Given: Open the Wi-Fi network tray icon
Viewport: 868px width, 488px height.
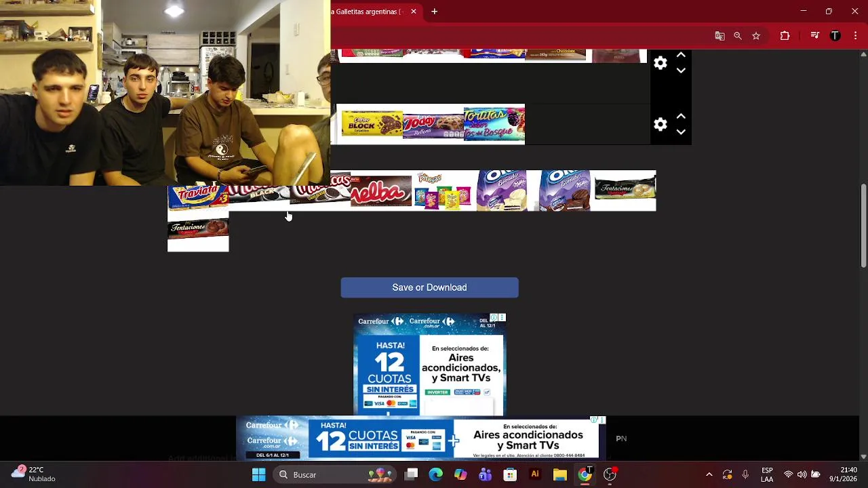Looking at the screenshot, I should point(788,475).
